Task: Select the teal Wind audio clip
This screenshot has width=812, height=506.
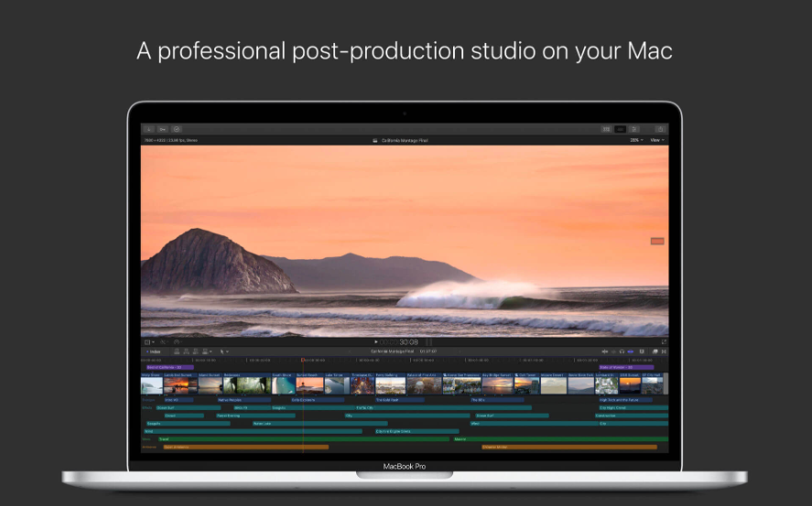Action: pyautogui.click(x=253, y=431)
